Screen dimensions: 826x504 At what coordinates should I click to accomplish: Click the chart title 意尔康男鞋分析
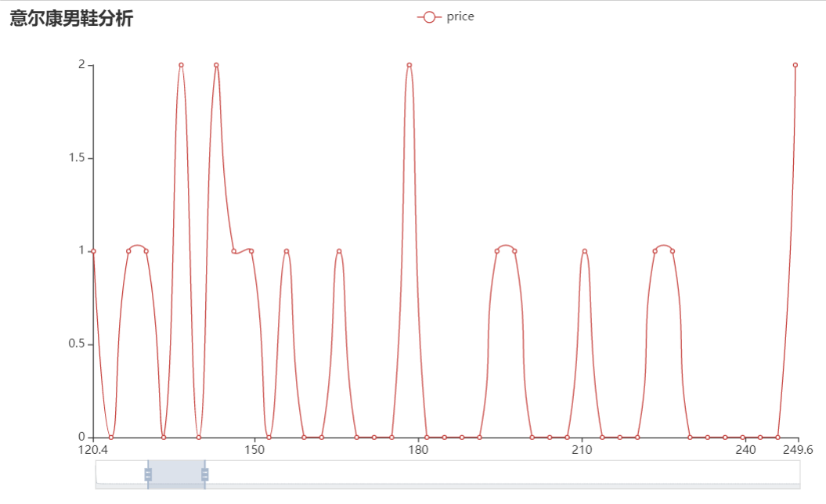click(x=72, y=19)
